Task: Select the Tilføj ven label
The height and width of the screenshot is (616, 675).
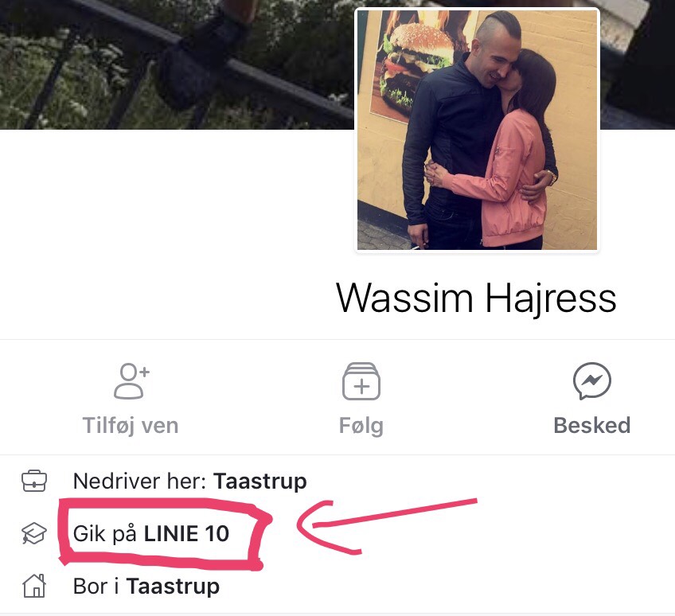Action: point(131,426)
